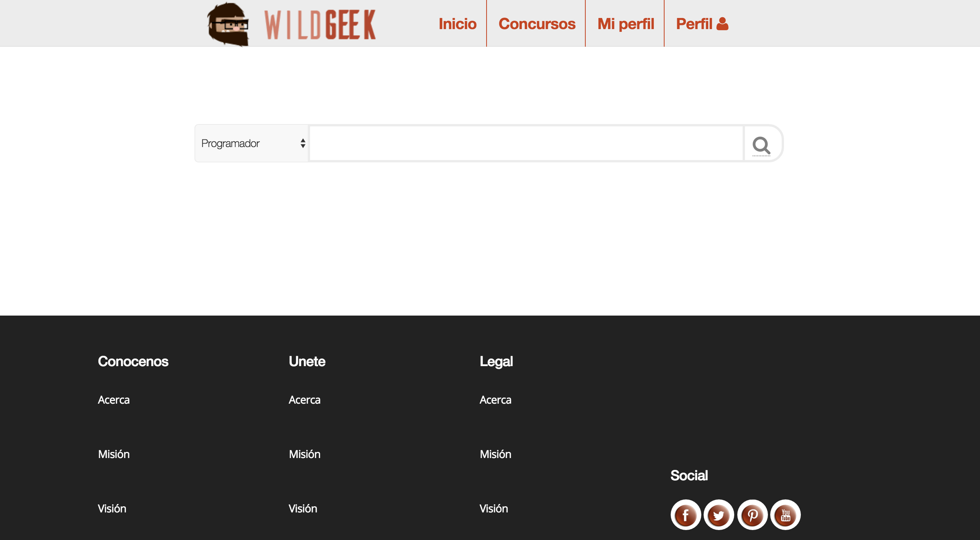This screenshot has height=540, width=980.
Task: Open the YouTube social icon
Action: pyautogui.click(x=785, y=515)
